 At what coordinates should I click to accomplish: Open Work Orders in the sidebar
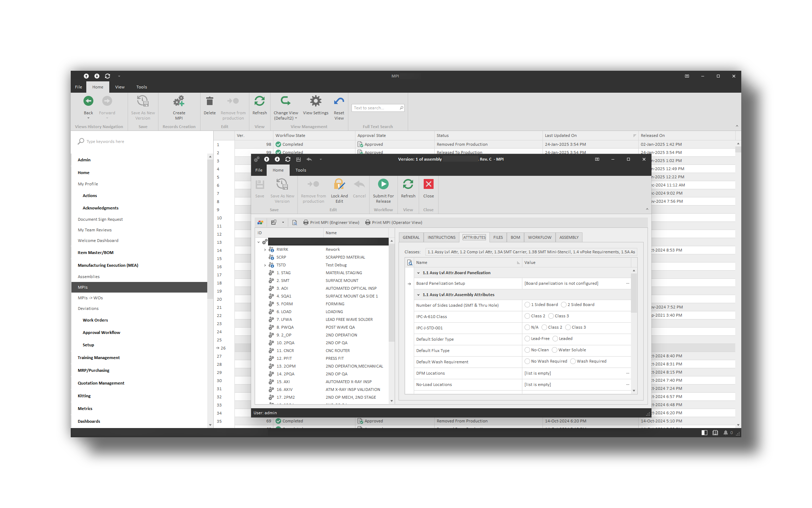(95, 320)
